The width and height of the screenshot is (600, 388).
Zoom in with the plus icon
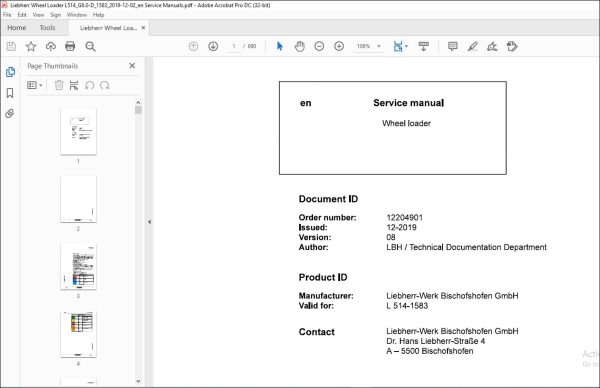coord(339,46)
